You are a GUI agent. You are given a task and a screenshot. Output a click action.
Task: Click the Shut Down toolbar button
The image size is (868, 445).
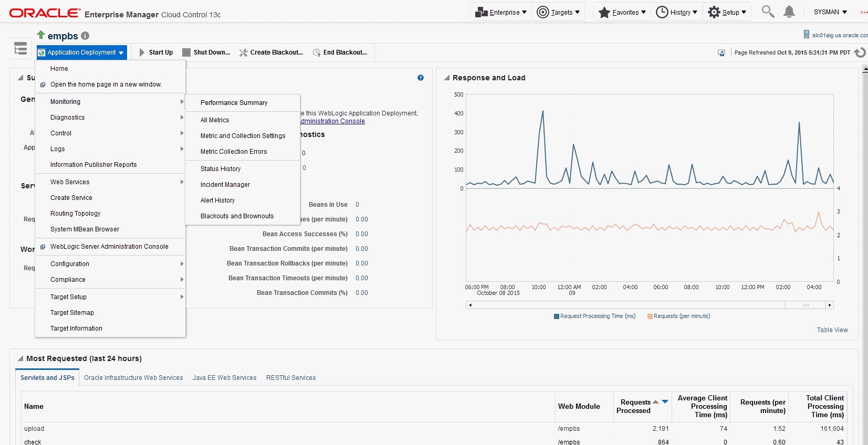[206, 52]
